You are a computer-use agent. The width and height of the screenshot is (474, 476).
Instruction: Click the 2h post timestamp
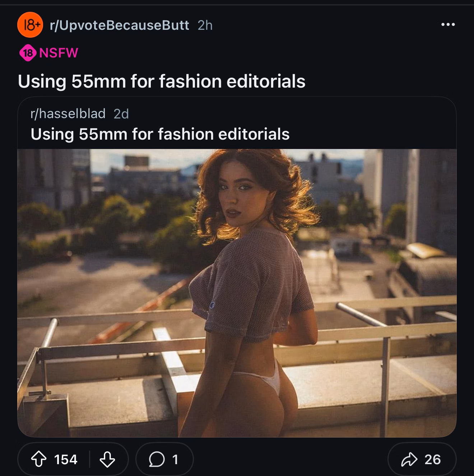(x=205, y=25)
